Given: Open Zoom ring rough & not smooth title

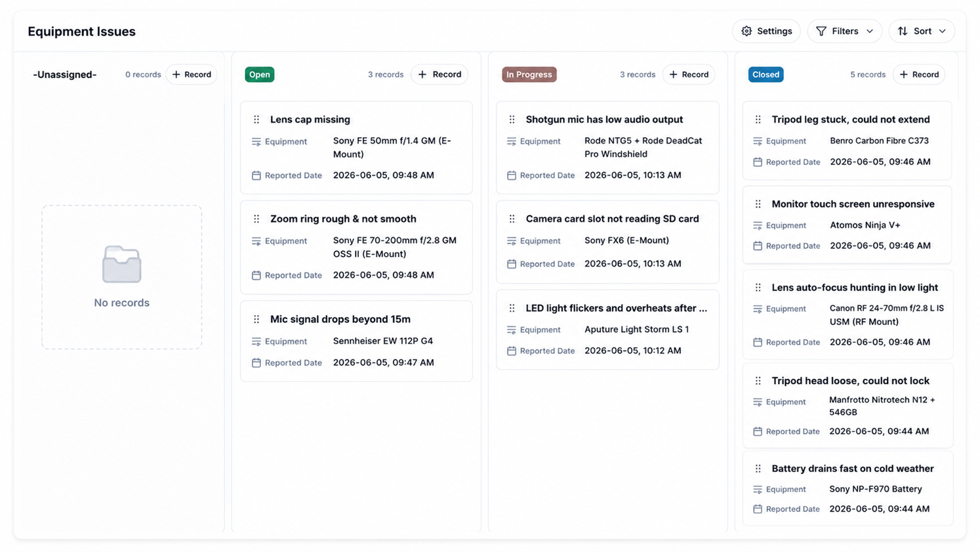Looking at the screenshot, I should (x=343, y=219).
